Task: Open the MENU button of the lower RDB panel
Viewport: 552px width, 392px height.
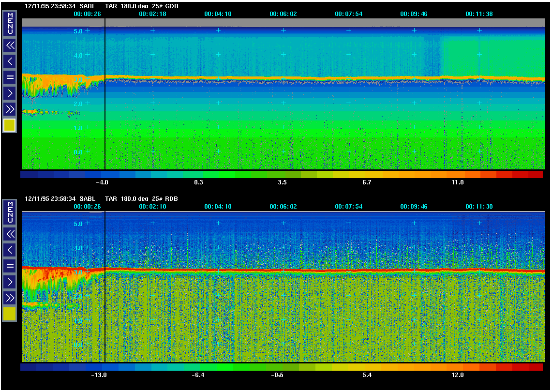Action: [10, 212]
